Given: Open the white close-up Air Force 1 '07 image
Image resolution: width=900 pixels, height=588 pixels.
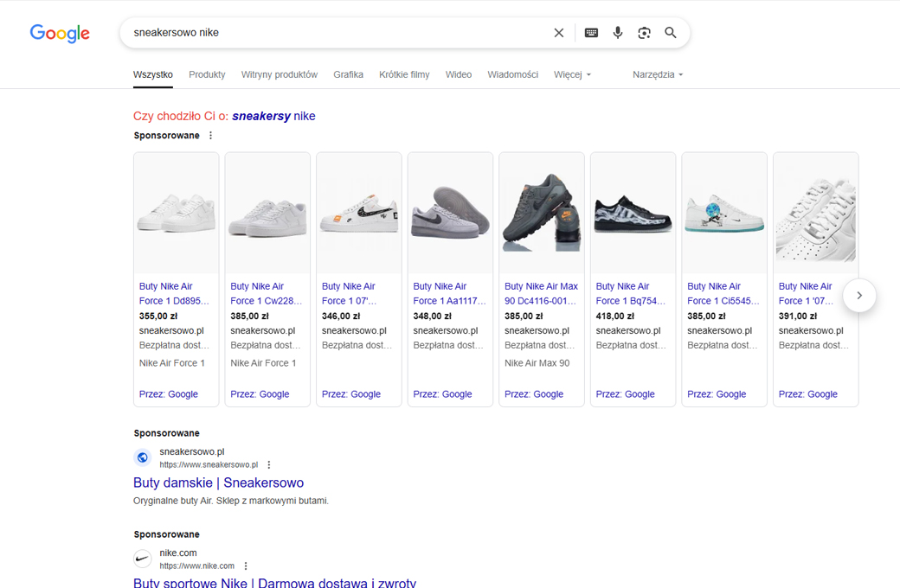Looking at the screenshot, I should coord(815,213).
